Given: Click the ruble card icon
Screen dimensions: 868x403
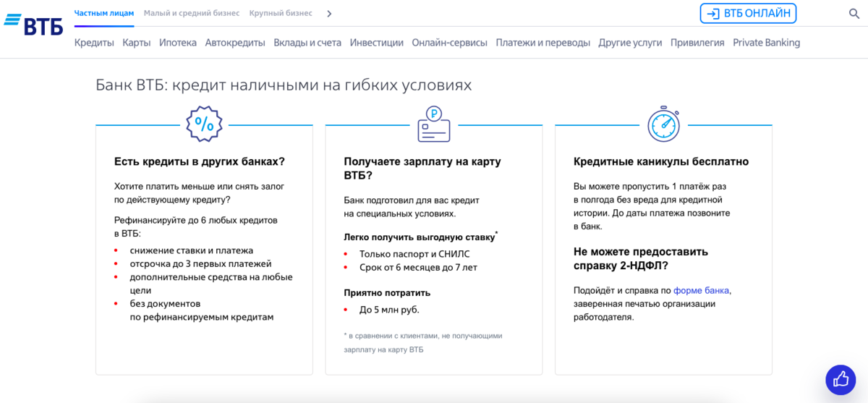Looking at the screenshot, I should tap(434, 124).
